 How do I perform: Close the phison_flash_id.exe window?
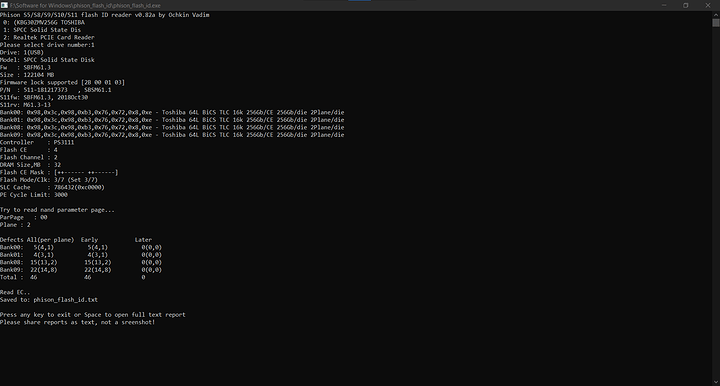pos(708,5)
